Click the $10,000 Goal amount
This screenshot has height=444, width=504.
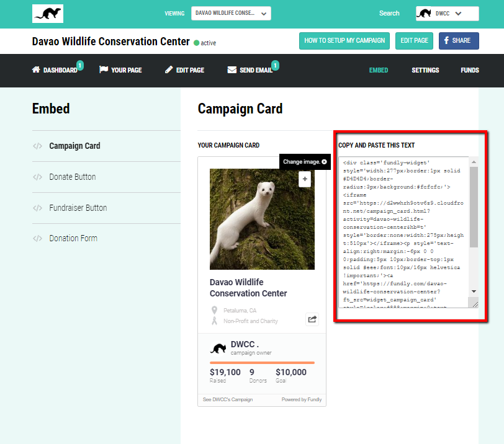[x=291, y=372]
